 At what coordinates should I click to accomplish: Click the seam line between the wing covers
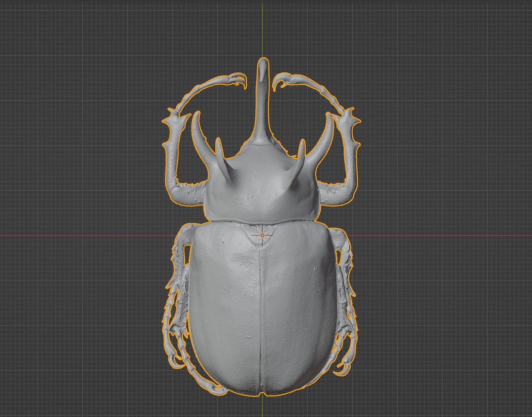(x=261, y=306)
